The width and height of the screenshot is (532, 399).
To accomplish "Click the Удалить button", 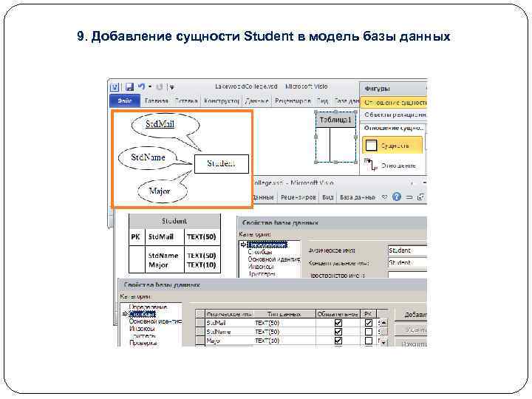I will [412, 330].
